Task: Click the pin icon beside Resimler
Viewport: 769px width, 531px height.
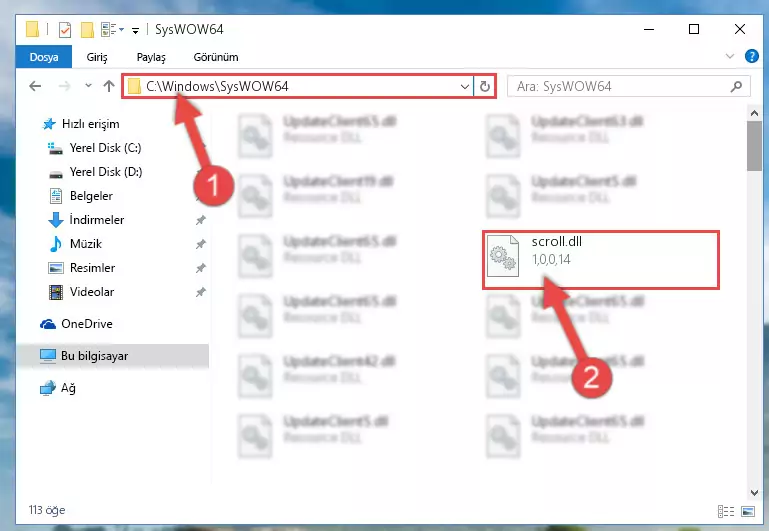Action: click(200, 268)
